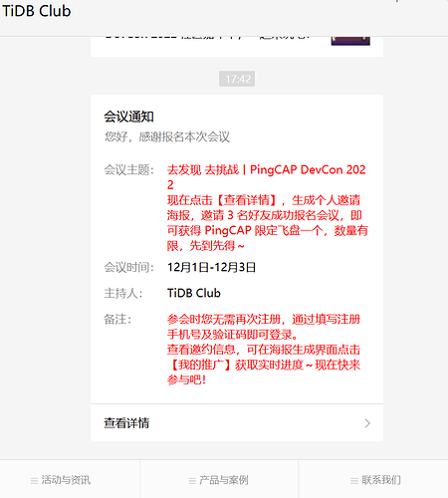
Task: Click the 会议时间 date 12月1日-12月3日
Action: (211, 267)
